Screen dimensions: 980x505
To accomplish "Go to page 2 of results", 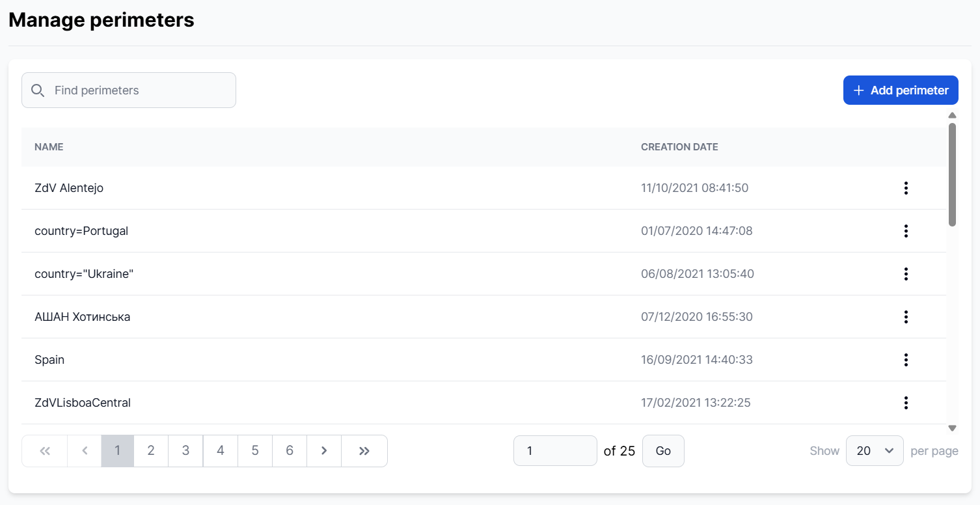I will 151,451.
